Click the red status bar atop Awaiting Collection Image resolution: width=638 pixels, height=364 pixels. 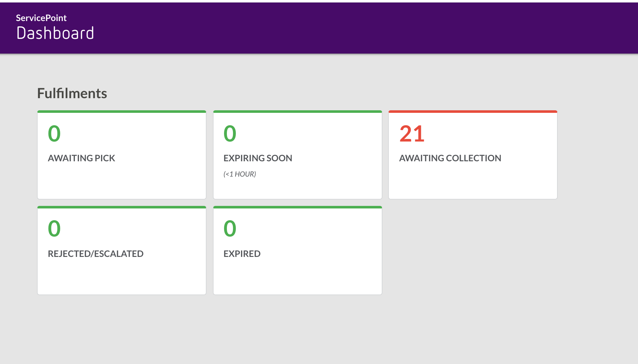click(x=473, y=111)
